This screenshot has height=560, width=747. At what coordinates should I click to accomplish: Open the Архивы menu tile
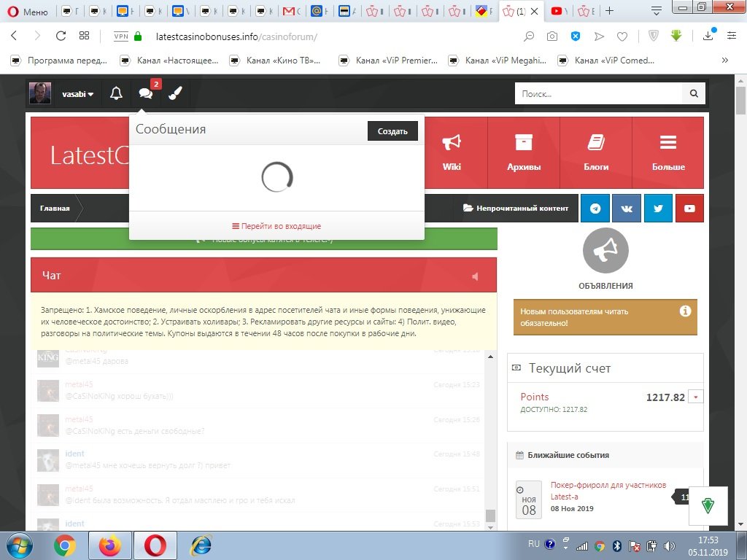point(524,152)
